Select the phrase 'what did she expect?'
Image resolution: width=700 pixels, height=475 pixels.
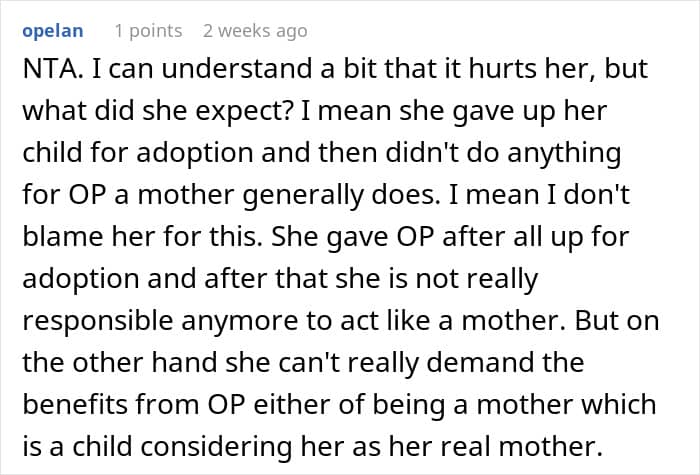tap(158, 112)
